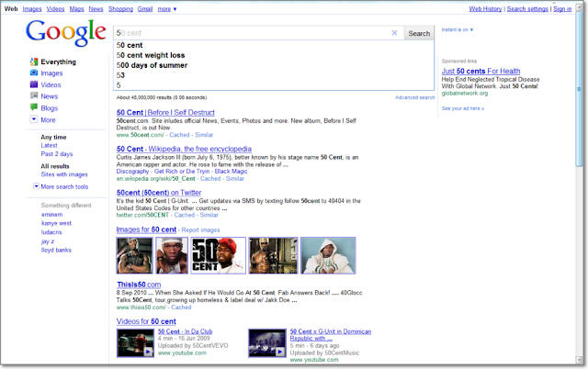588x369 pixels.
Task: Open Similar link for Twitter result
Action: tap(209, 215)
